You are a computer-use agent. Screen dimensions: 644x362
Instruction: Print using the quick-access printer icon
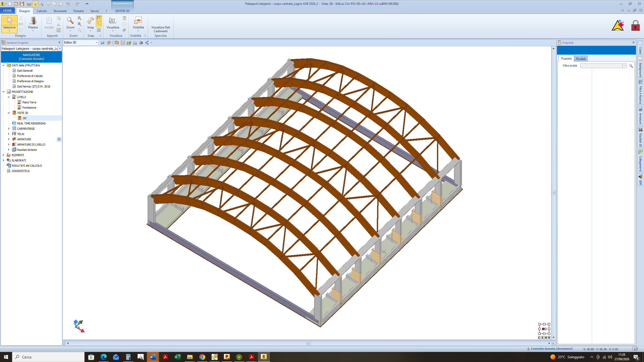[29, 4]
